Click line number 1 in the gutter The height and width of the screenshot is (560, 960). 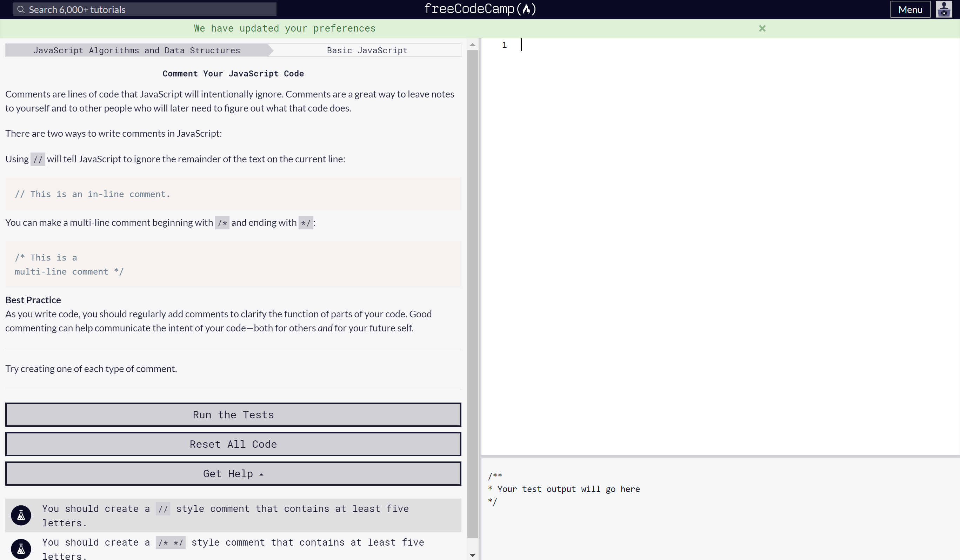point(504,45)
